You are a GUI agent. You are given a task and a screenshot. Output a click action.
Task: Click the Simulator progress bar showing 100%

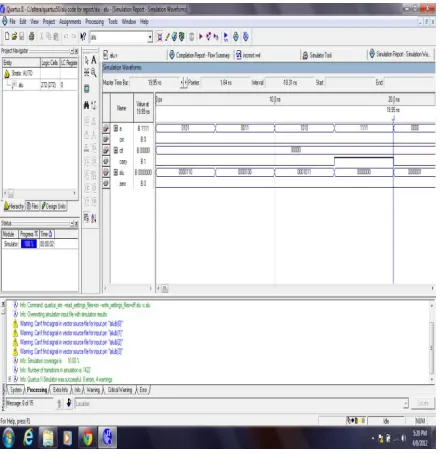coord(29,244)
